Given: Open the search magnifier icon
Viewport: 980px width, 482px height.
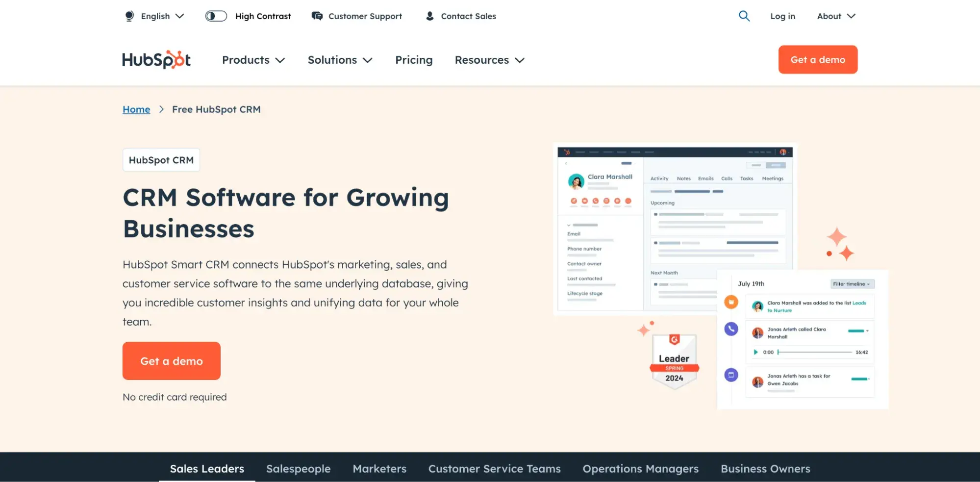Looking at the screenshot, I should [x=744, y=16].
